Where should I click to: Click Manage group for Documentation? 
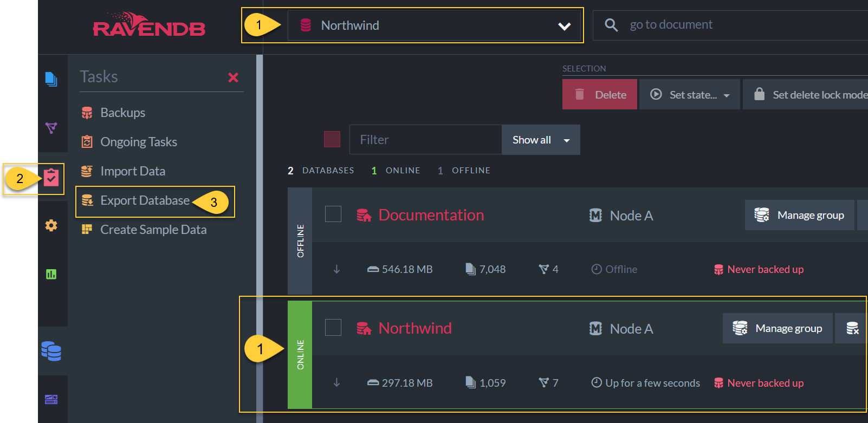800,215
